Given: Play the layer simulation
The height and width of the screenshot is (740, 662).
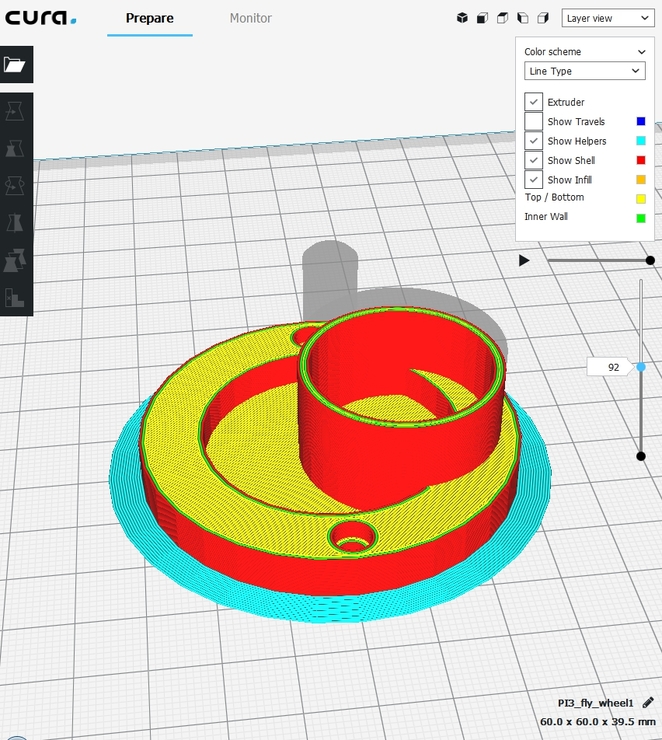Looking at the screenshot, I should [524, 260].
